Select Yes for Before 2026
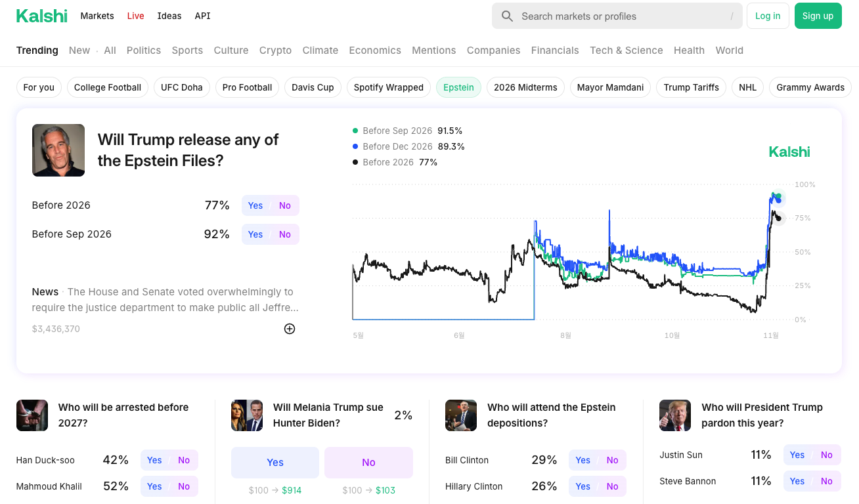Screen dimensions: 859x504 point(255,205)
